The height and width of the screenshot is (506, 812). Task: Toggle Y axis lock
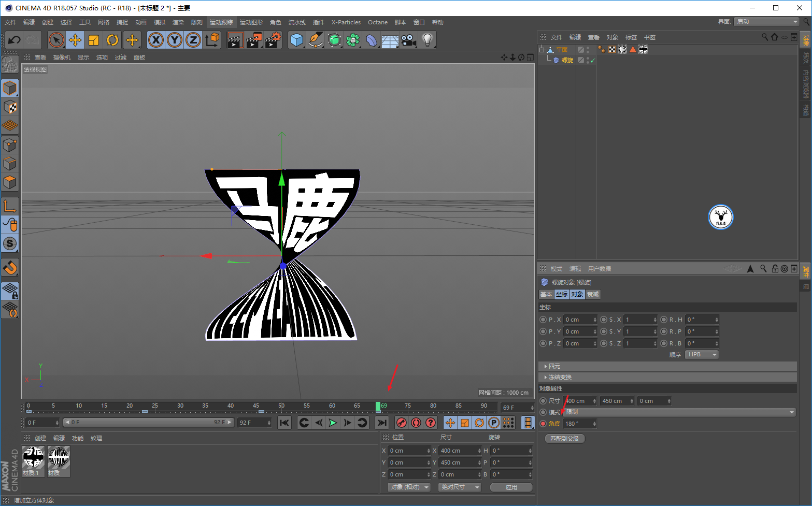coord(175,40)
